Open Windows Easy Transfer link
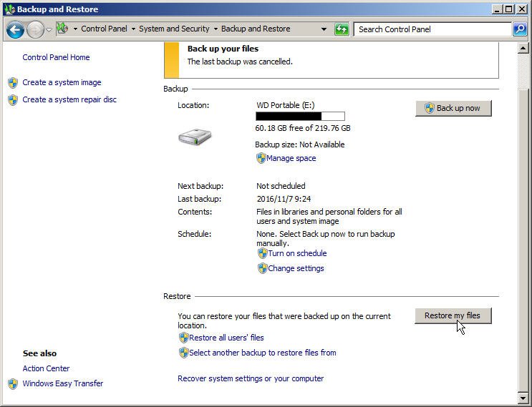The width and height of the screenshot is (532, 407). point(63,383)
